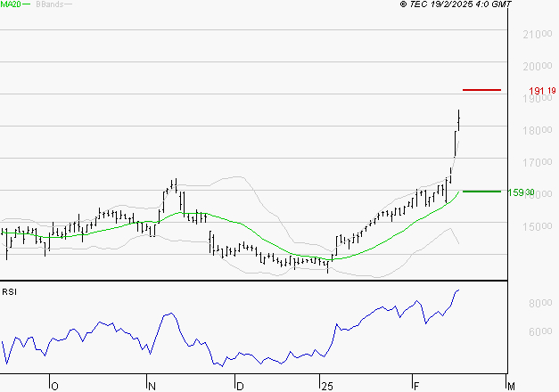Click the O month axis label

[54, 387]
